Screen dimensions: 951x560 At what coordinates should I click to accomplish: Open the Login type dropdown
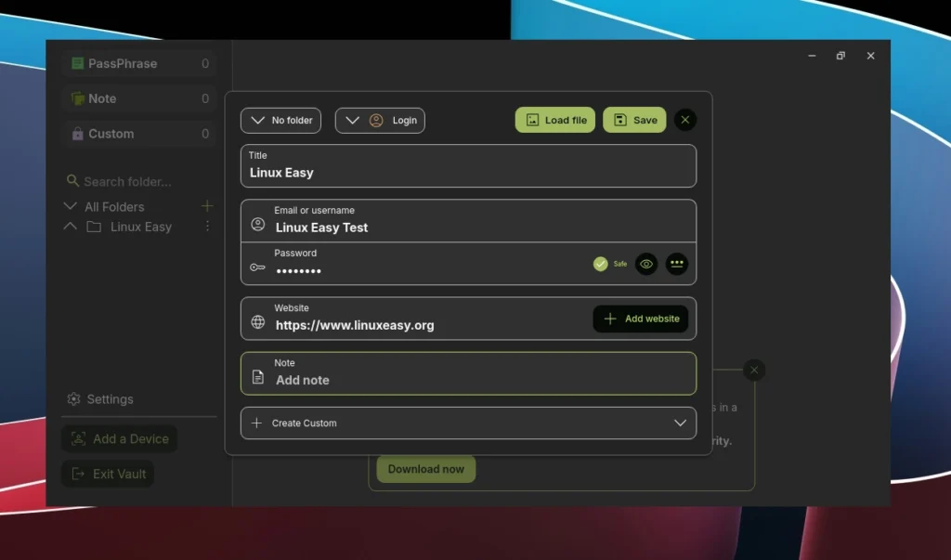point(379,120)
